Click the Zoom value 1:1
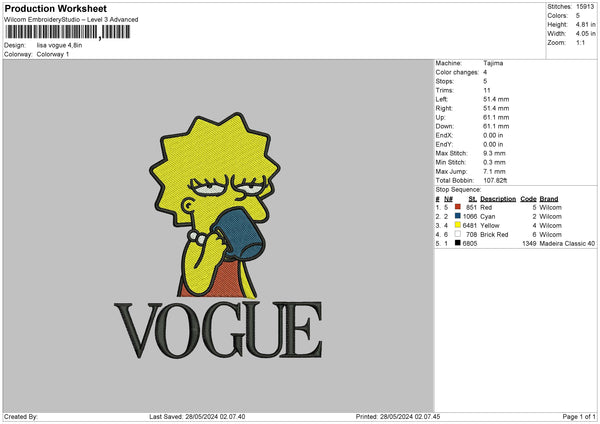The height and width of the screenshot is (424, 600). [580, 43]
